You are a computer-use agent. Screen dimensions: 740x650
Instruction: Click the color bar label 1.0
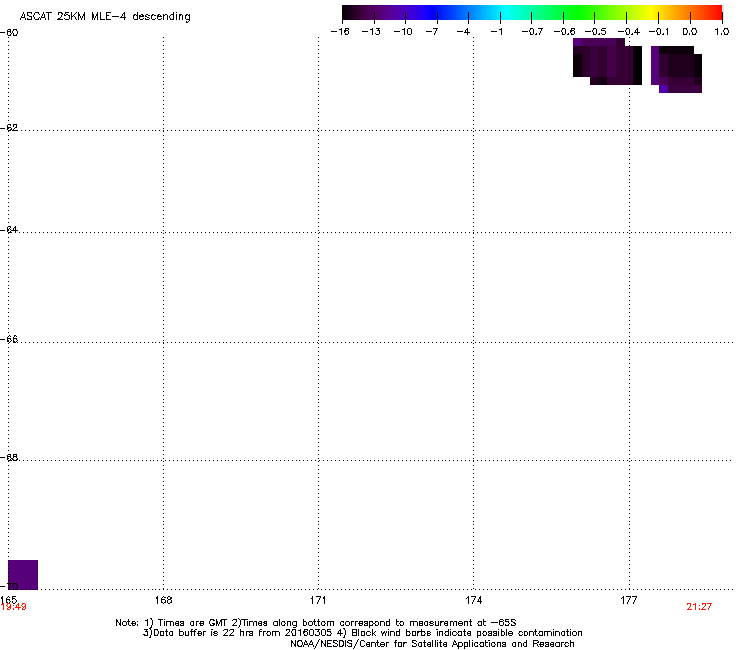pos(722,32)
